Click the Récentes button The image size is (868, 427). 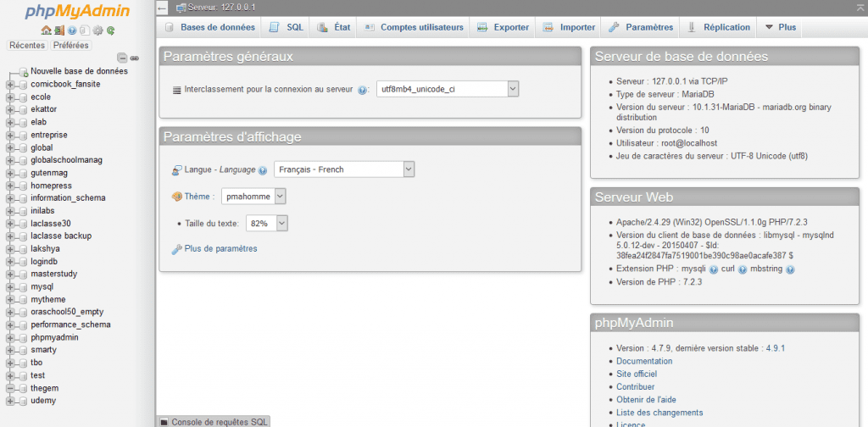pos(28,46)
